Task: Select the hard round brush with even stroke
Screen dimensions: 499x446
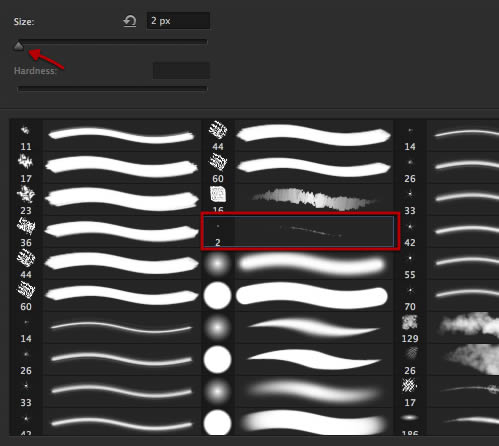Action: 298,296
